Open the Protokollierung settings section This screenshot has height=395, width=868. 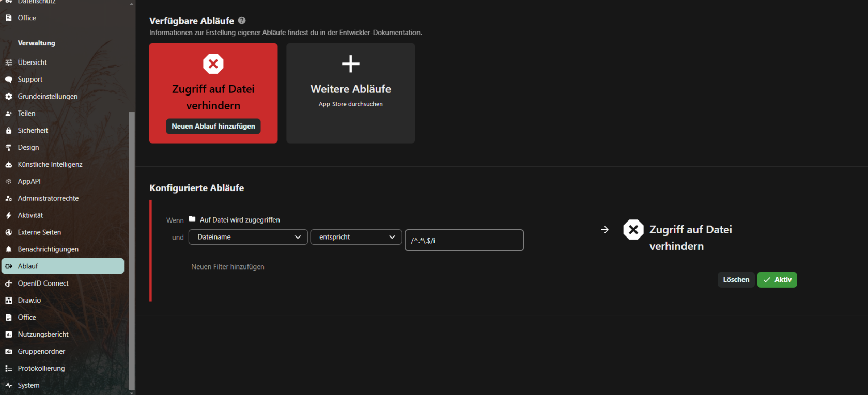point(41,368)
